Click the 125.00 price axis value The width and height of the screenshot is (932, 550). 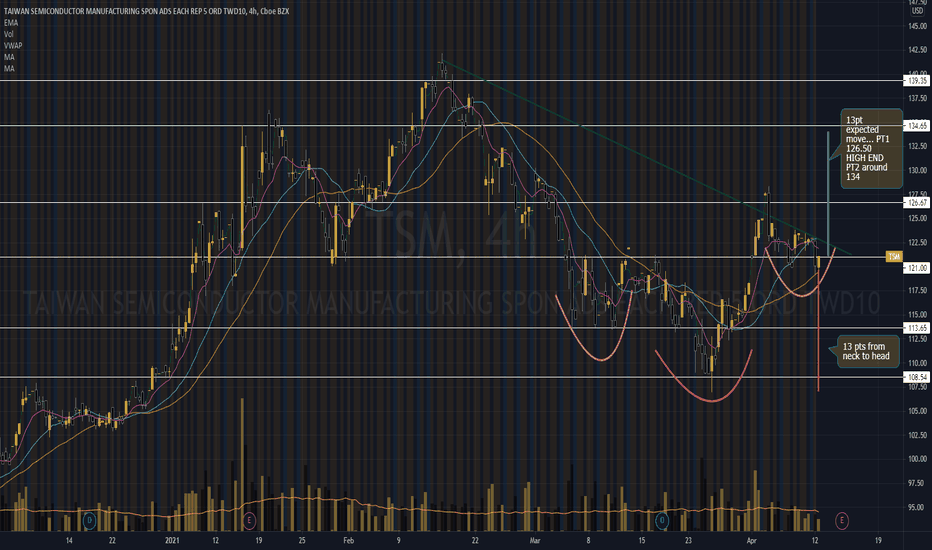coord(917,218)
